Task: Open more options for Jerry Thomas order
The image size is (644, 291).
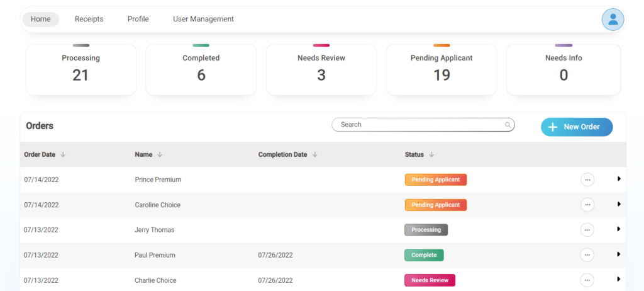Action: point(587,230)
